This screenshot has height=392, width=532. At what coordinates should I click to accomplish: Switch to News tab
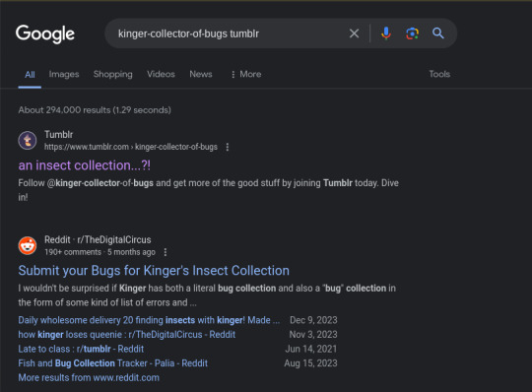(x=201, y=74)
